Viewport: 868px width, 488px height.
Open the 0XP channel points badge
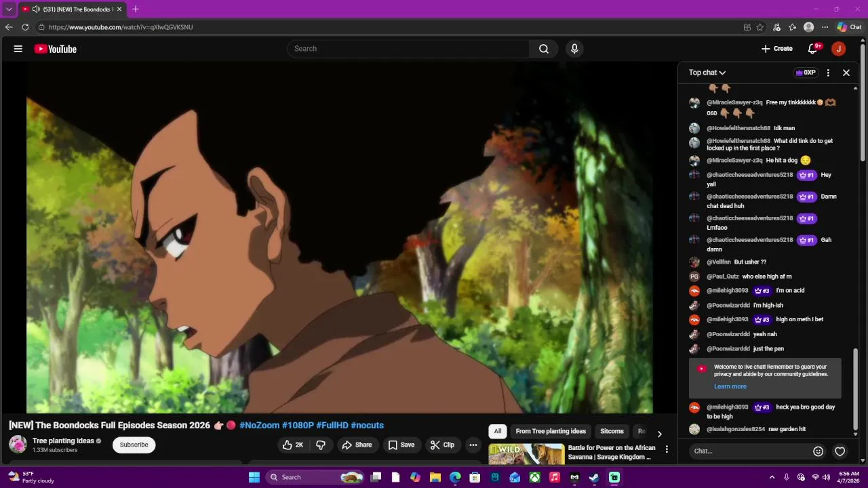coord(806,73)
